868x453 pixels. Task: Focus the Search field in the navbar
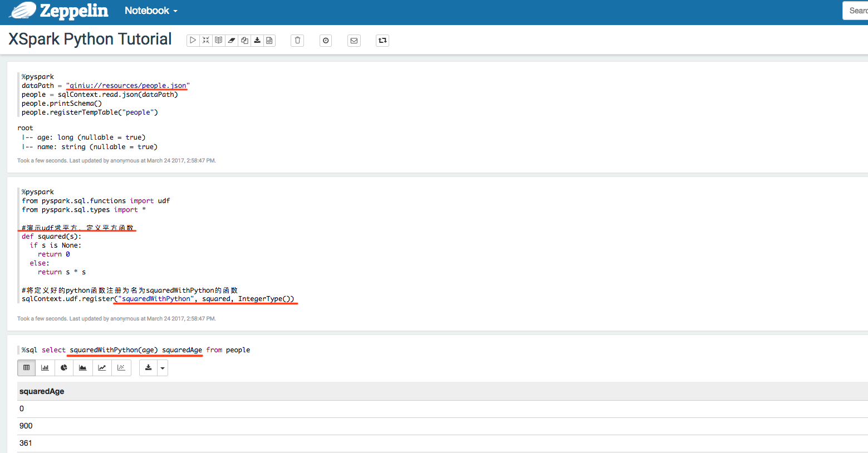(855, 11)
